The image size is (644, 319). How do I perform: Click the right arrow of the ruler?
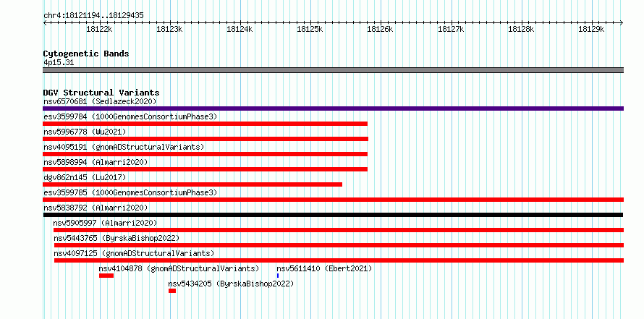point(622,22)
